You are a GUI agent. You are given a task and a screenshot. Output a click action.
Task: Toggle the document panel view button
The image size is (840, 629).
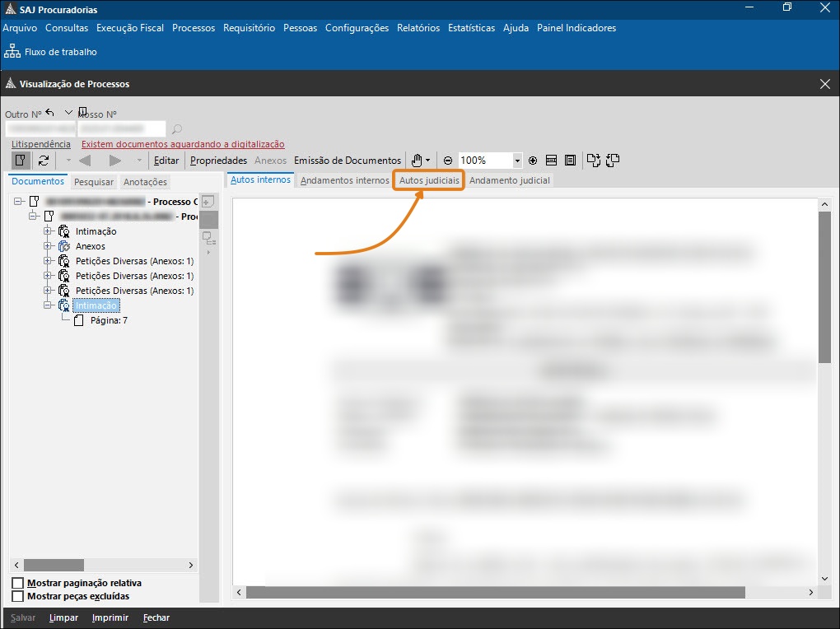(20, 161)
